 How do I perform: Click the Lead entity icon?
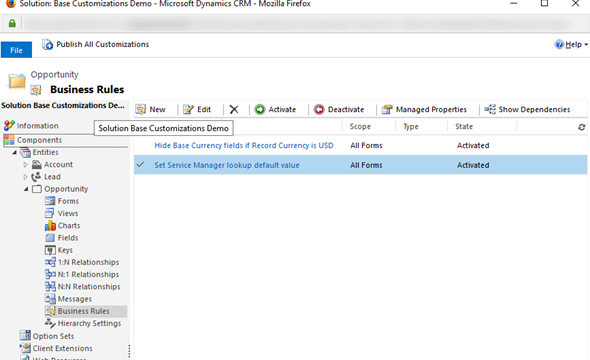coord(36,176)
